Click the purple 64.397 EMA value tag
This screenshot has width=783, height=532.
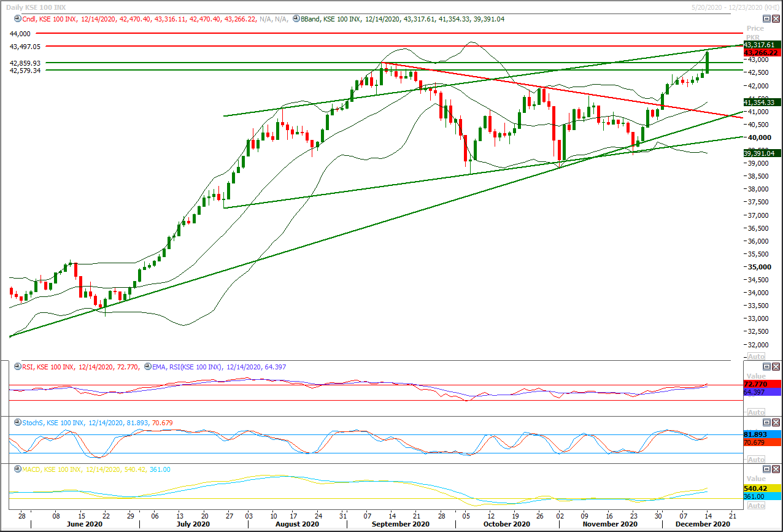tap(761, 391)
